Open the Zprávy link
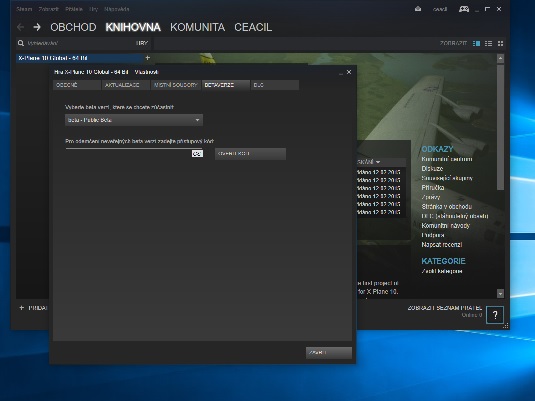535x401 pixels. coord(431,197)
